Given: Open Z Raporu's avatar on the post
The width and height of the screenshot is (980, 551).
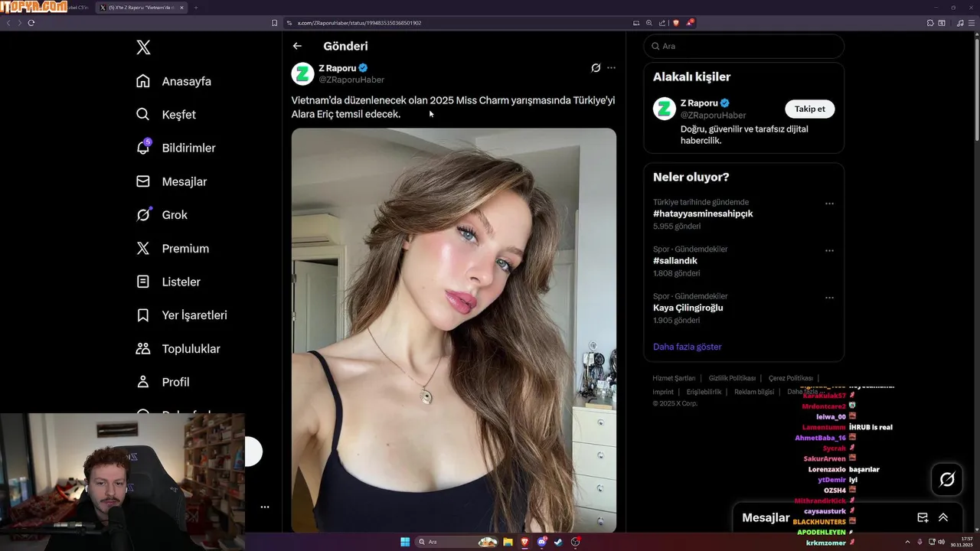Looking at the screenshot, I should pyautogui.click(x=302, y=73).
